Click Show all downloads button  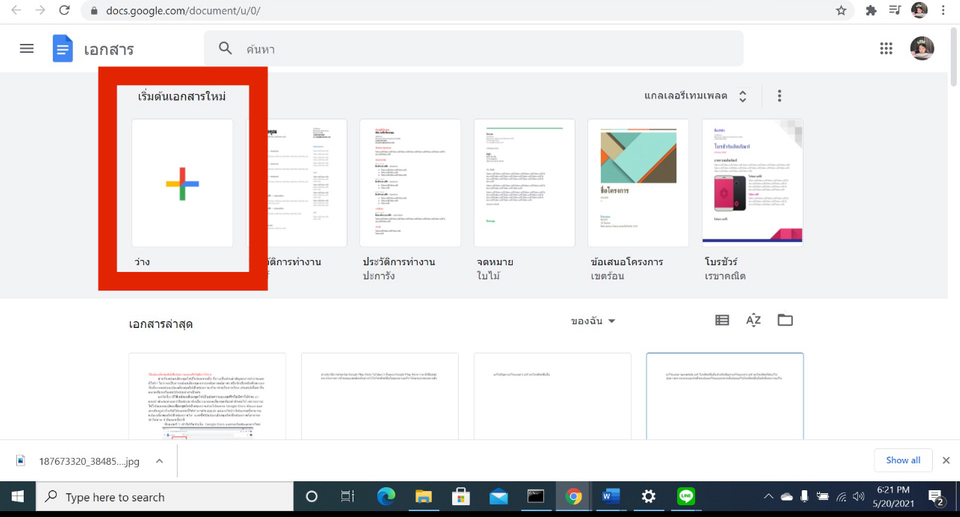pos(903,460)
